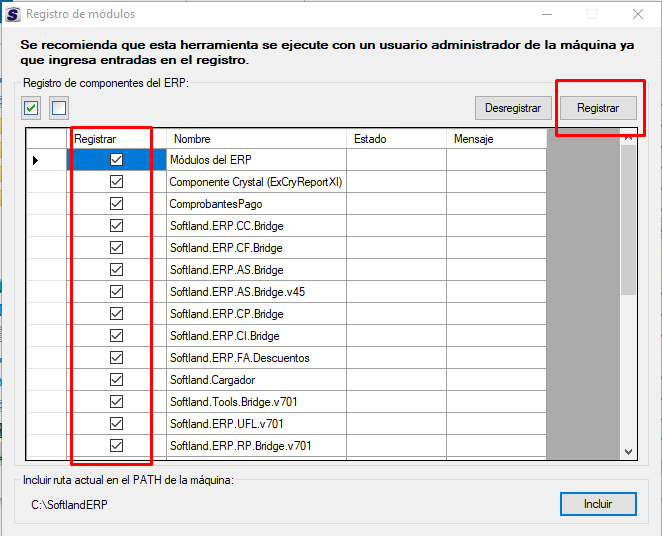The height and width of the screenshot is (536, 662).
Task: Toggle the Softland.Cargador checkbox
Action: click(117, 379)
